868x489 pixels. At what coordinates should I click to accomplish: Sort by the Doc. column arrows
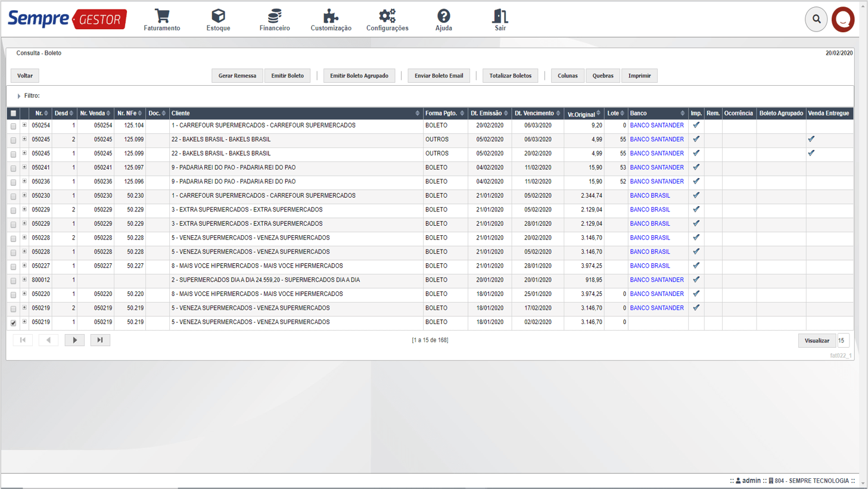164,113
